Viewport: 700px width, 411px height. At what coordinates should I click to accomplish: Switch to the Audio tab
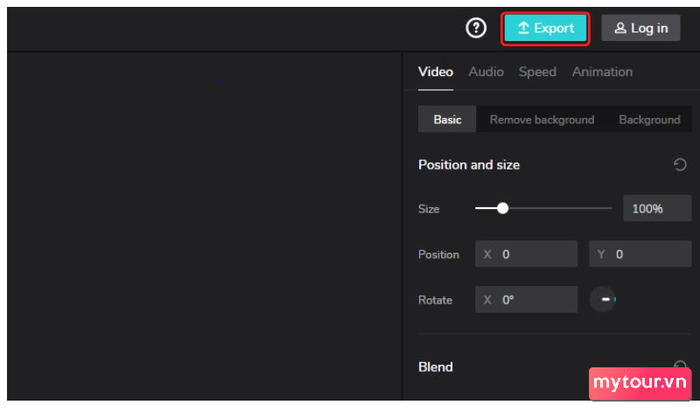pyautogui.click(x=486, y=72)
